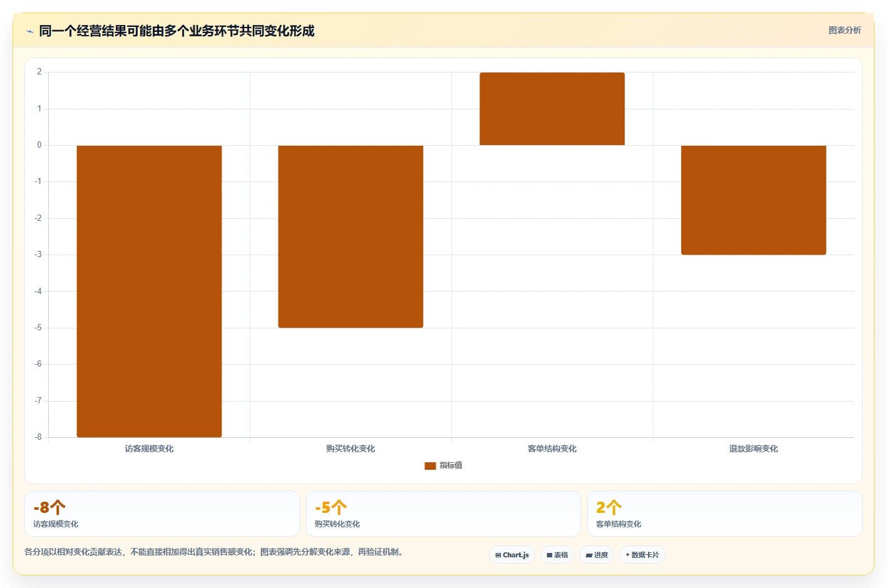Screen dimensions: 887x588
Task: Click the 图表分析 label in header
Action: [x=844, y=30]
